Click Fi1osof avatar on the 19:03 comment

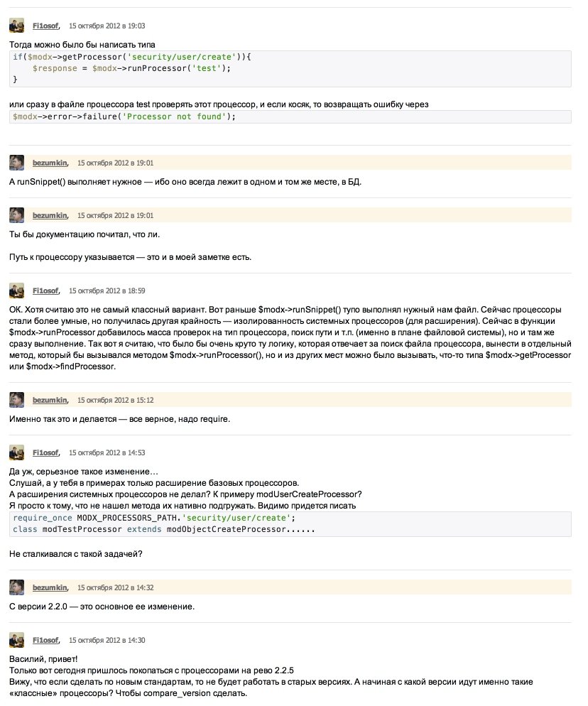point(16,26)
